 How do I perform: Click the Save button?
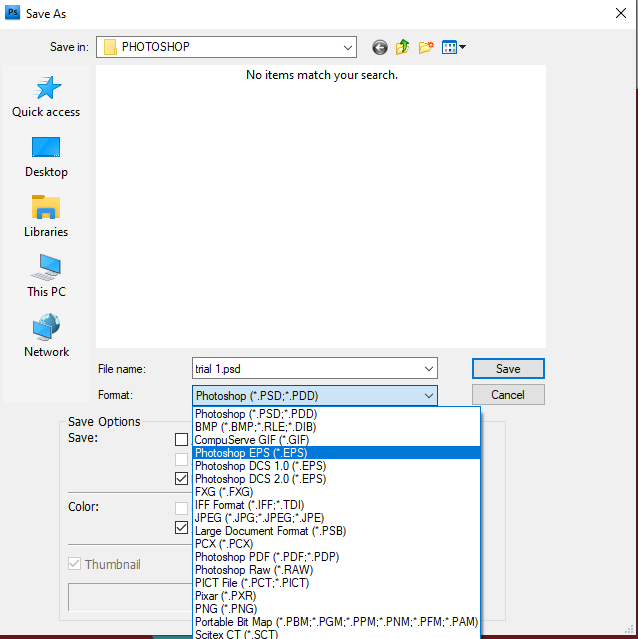508,369
